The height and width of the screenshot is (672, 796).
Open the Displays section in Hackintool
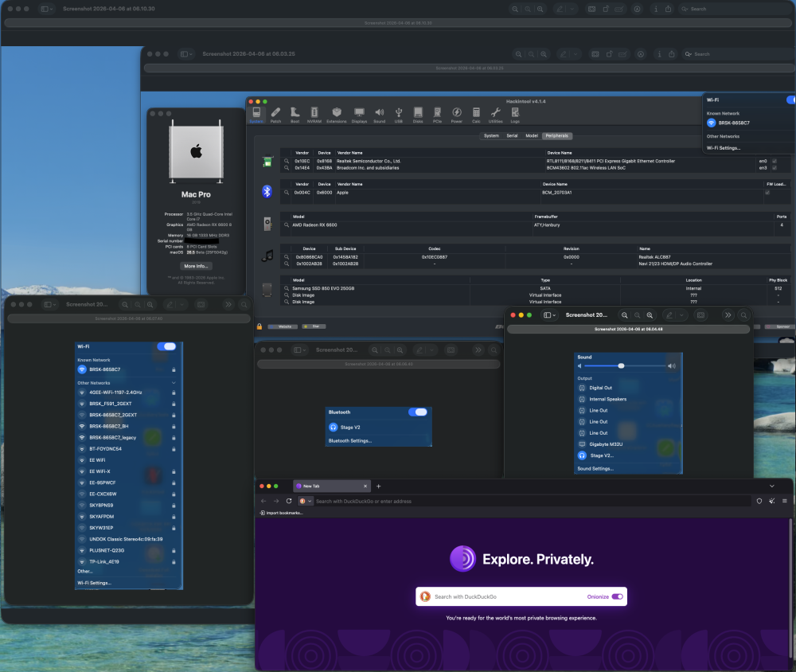pyautogui.click(x=359, y=115)
